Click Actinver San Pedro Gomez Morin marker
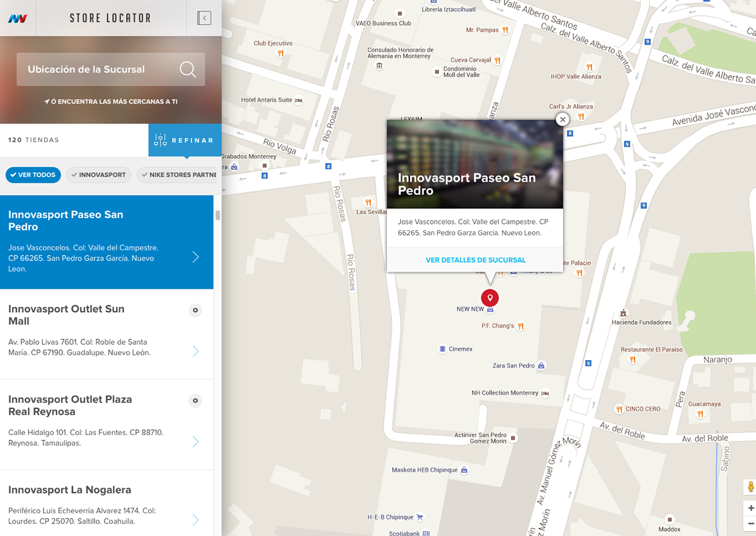The image size is (756, 536). (513, 438)
